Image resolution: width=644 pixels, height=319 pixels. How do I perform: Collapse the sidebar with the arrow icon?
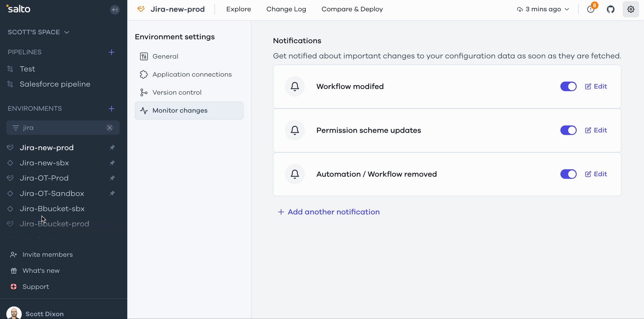[x=115, y=9]
